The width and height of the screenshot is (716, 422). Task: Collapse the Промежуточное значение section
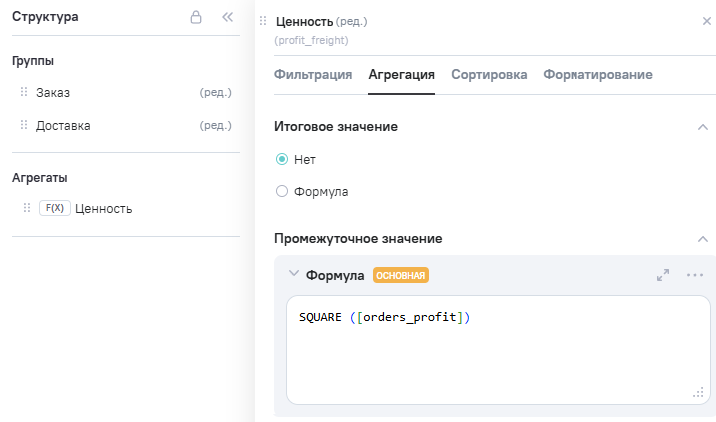[702, 239]
